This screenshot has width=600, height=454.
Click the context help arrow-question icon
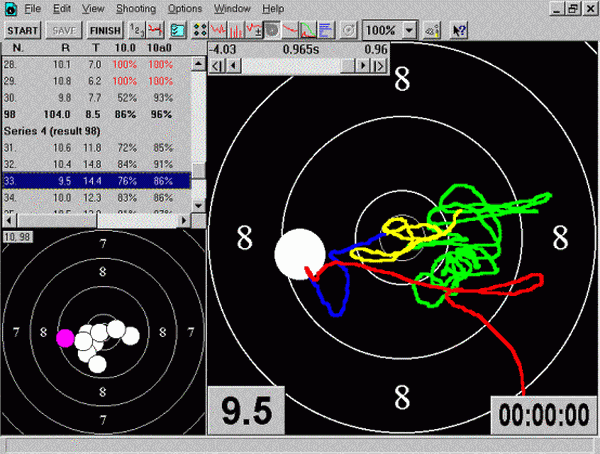point(458,30)
